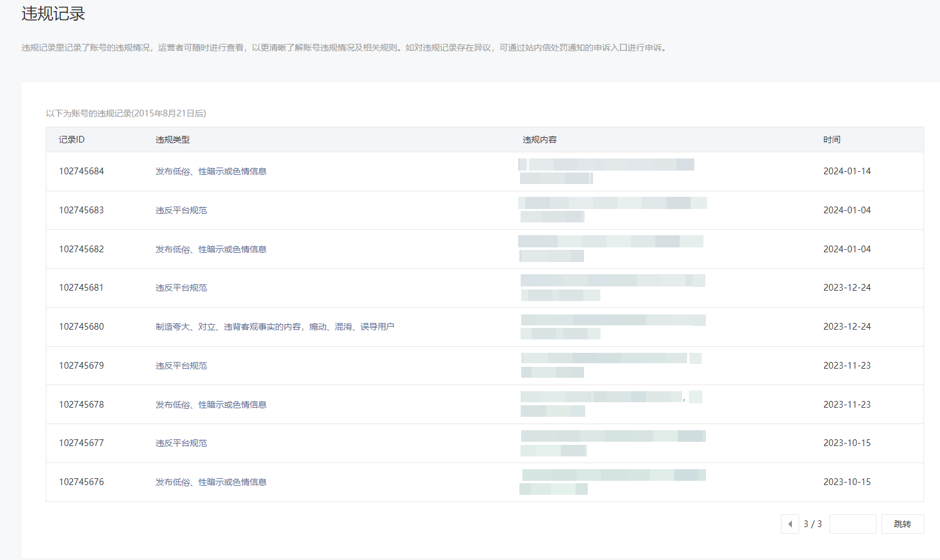The width and height of the screenshot is (940, 560).
Task: Open 违反平台规范 link in row 102745681
Action: [x=181, y=288]
